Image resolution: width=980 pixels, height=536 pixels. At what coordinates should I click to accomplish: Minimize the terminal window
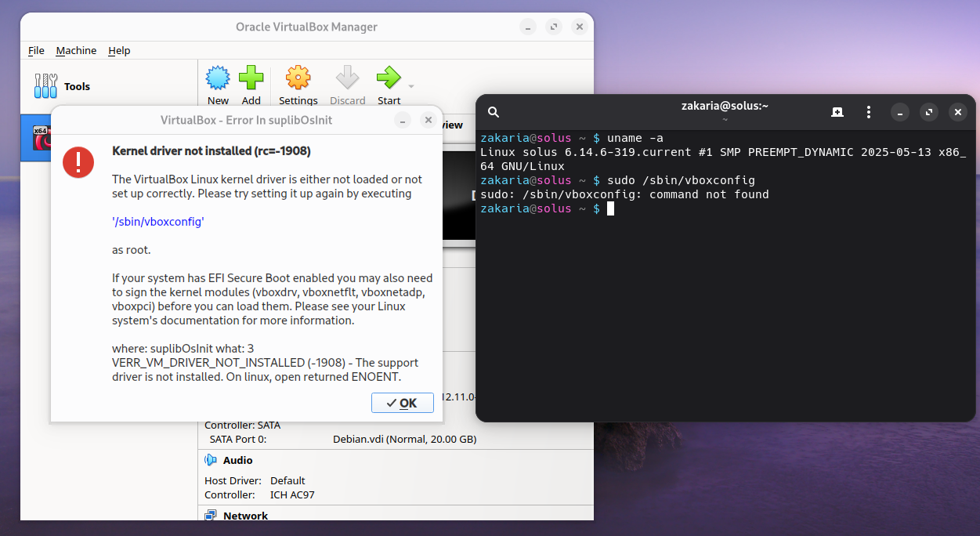click(900, 112)
